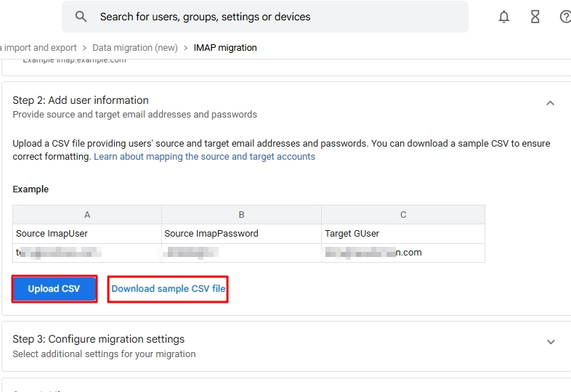571x392 pixels.
Task: Open the hourglass tasks icon
Action: coord(535,17)
